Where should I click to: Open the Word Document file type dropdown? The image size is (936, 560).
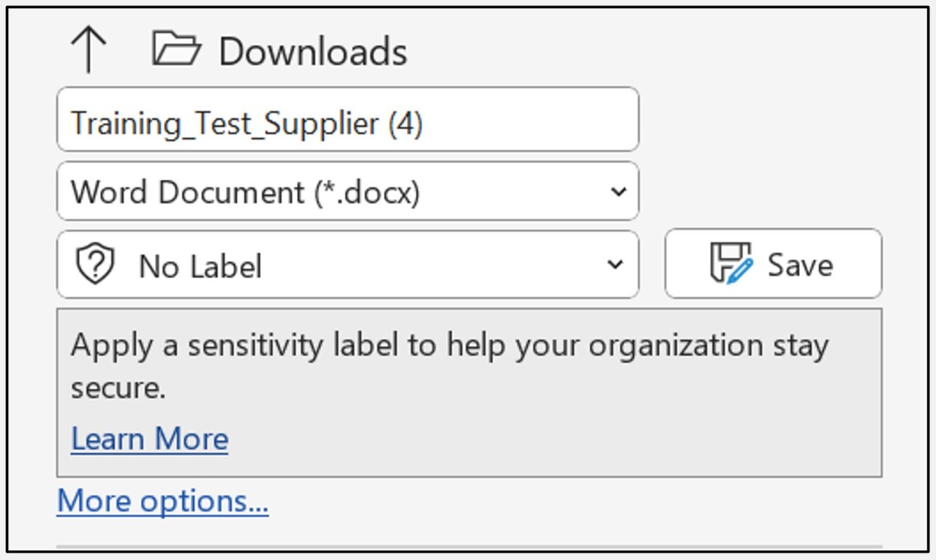click(x=347, y=192)
